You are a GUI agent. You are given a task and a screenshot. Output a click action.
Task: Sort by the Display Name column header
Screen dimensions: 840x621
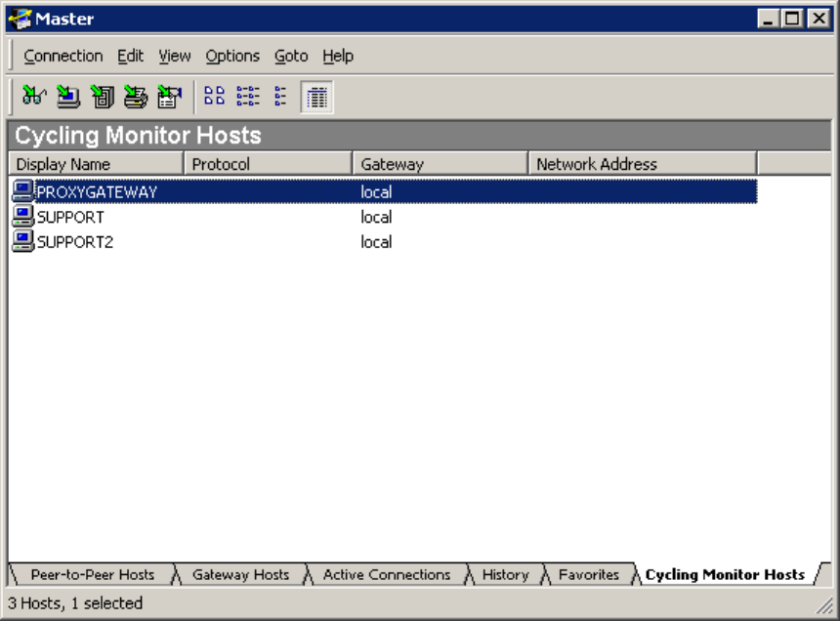coord(96,164)
